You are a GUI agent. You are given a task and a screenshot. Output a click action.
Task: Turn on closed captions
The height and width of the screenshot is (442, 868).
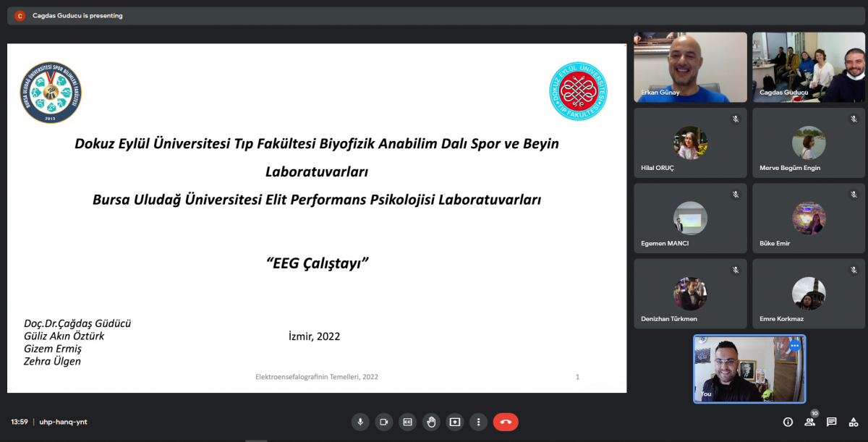coord(408,422)
